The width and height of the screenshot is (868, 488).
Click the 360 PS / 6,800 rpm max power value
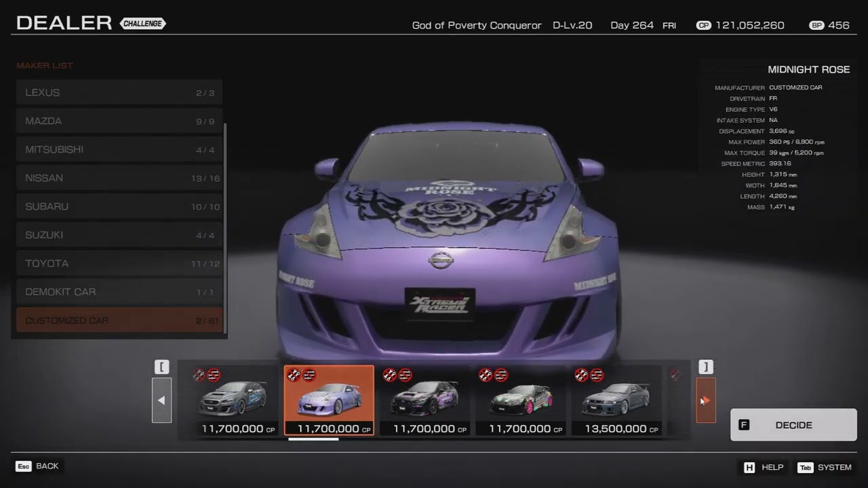click(797, 142)
